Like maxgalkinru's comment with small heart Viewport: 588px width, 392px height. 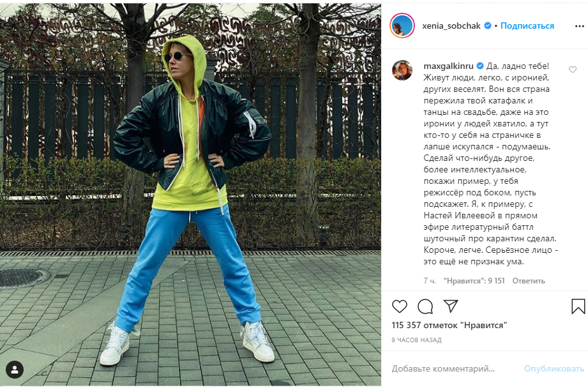572,70
